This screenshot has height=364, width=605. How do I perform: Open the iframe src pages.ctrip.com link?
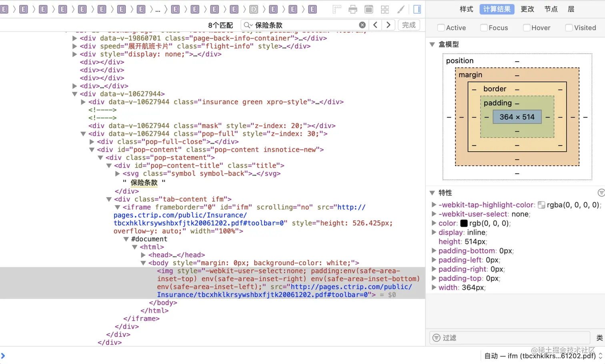(x=239, y=215)
